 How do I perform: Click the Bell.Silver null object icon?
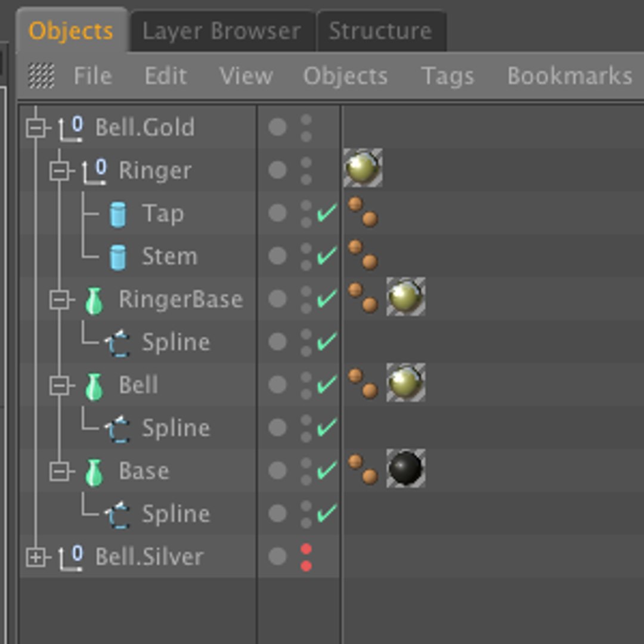point(71,558)
